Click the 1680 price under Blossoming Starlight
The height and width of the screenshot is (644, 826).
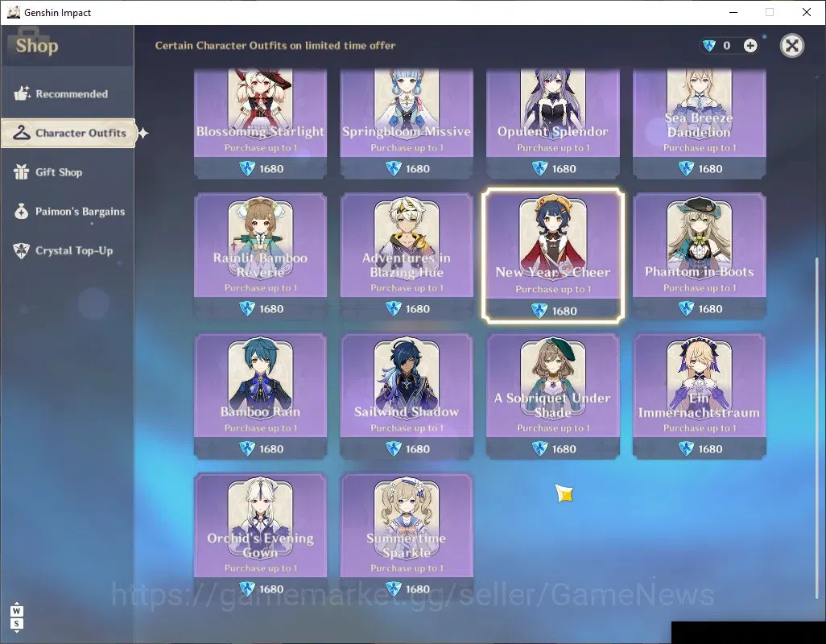271,169
